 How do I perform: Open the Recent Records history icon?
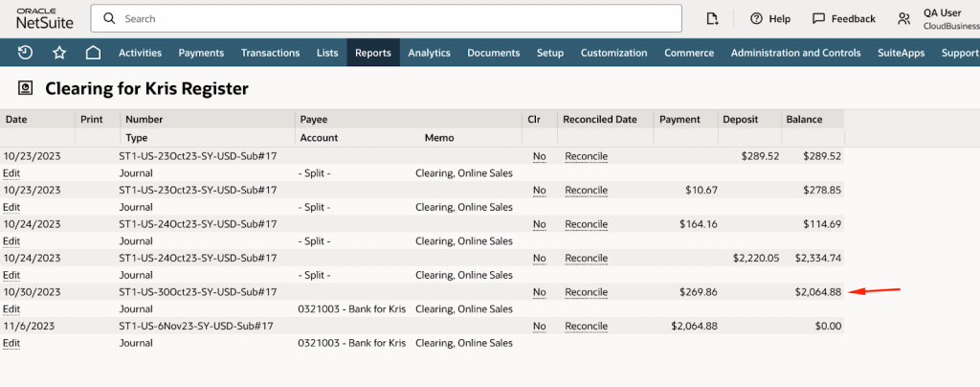(26, 53)
